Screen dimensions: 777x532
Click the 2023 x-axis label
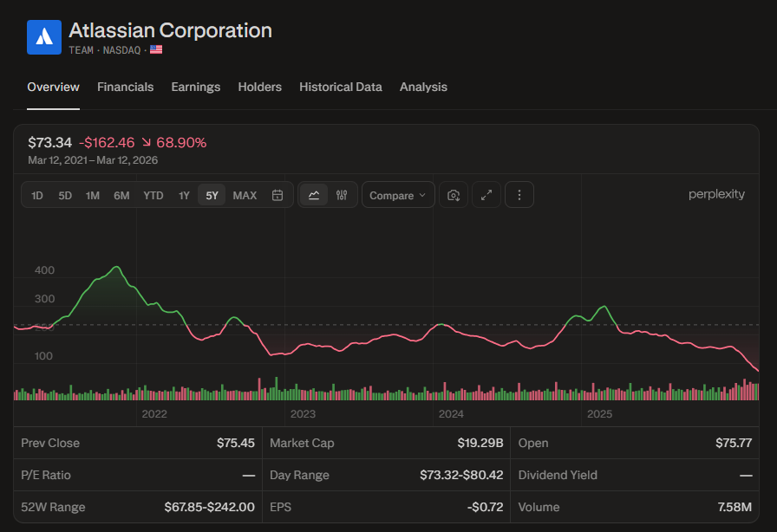303,414
